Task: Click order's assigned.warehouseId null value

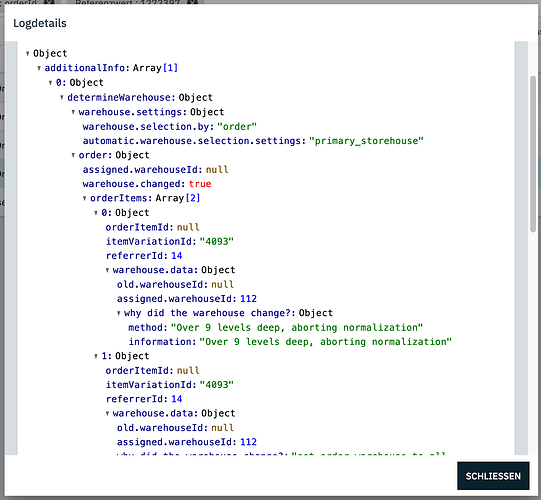Action: [x=217, y=170]
